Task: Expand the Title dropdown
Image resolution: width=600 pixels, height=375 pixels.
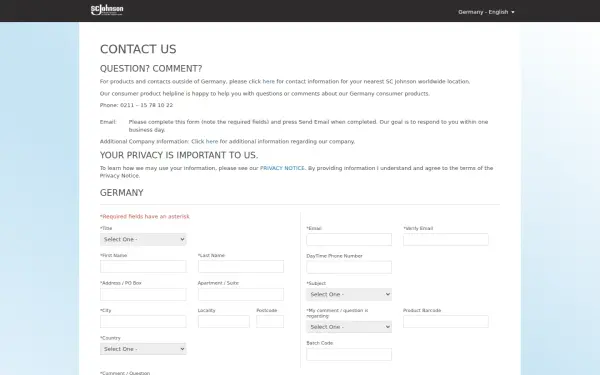Action: click(143, 239)
